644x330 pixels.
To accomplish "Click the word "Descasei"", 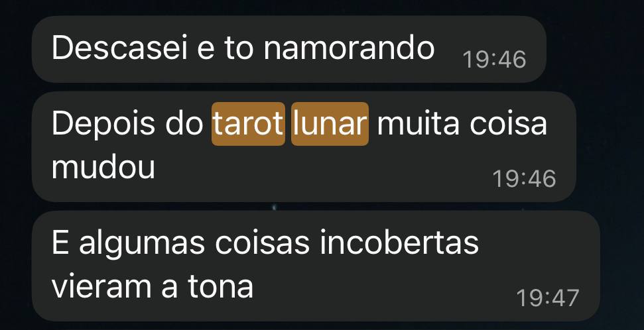I will [x=120, y=48].
